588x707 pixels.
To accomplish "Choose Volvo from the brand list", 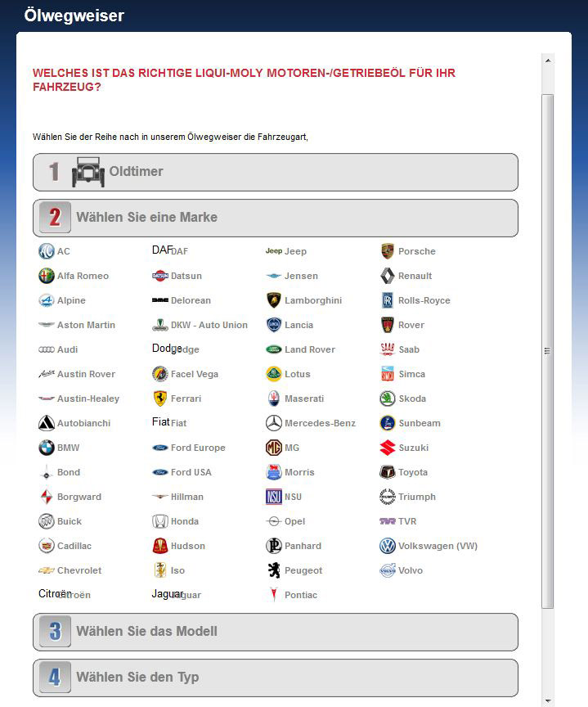I will tap(411, 570).
